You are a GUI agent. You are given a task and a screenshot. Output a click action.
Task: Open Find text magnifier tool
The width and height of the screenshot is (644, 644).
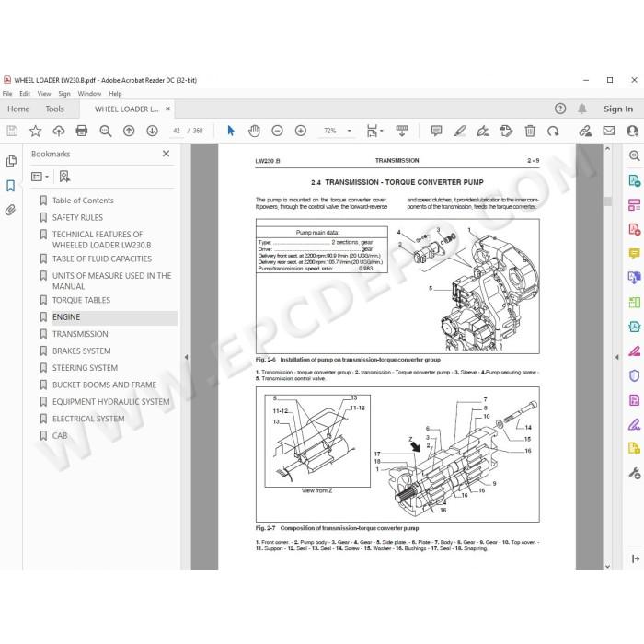tap(106, 131)
